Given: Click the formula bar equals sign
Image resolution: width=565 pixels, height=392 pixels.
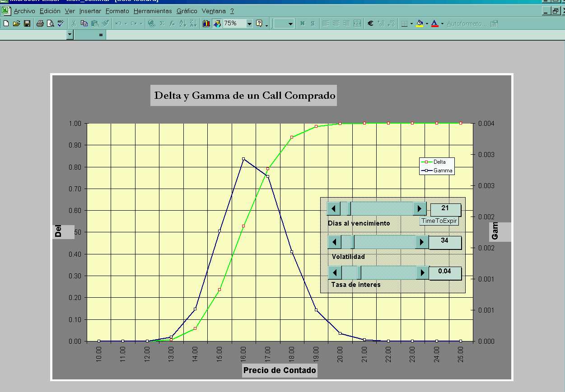Looking at the screenshot, I should coord(101,35).
